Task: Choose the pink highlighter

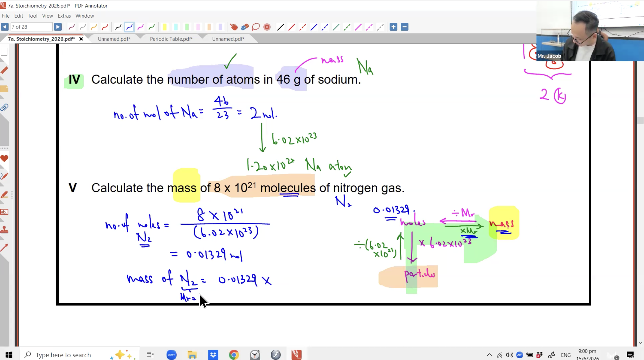Action: pos(198,27)
